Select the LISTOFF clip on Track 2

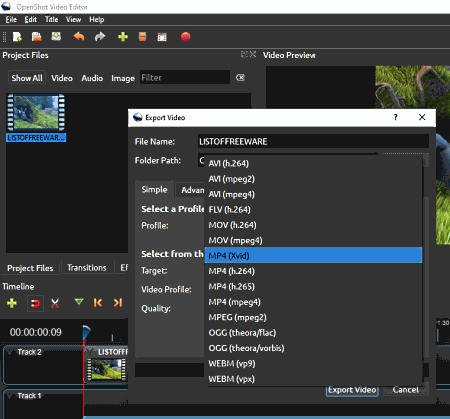pos(107,365)
